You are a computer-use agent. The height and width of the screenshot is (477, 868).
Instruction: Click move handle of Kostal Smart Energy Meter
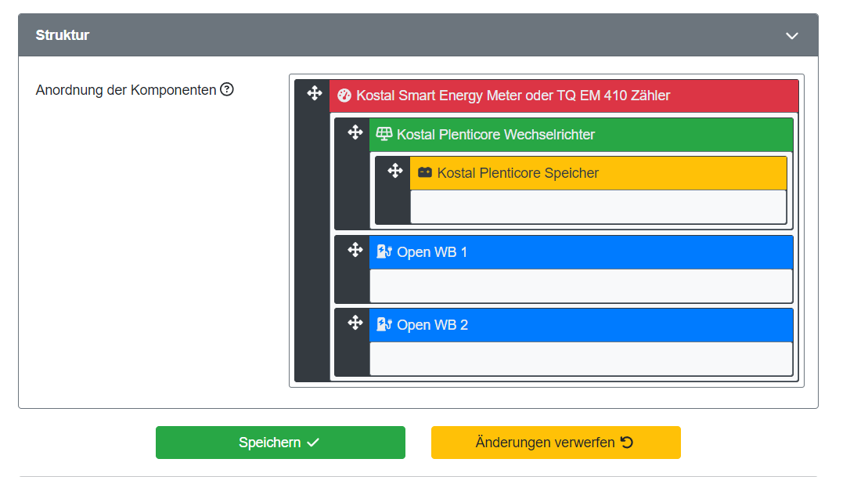[x=314, y=94]
